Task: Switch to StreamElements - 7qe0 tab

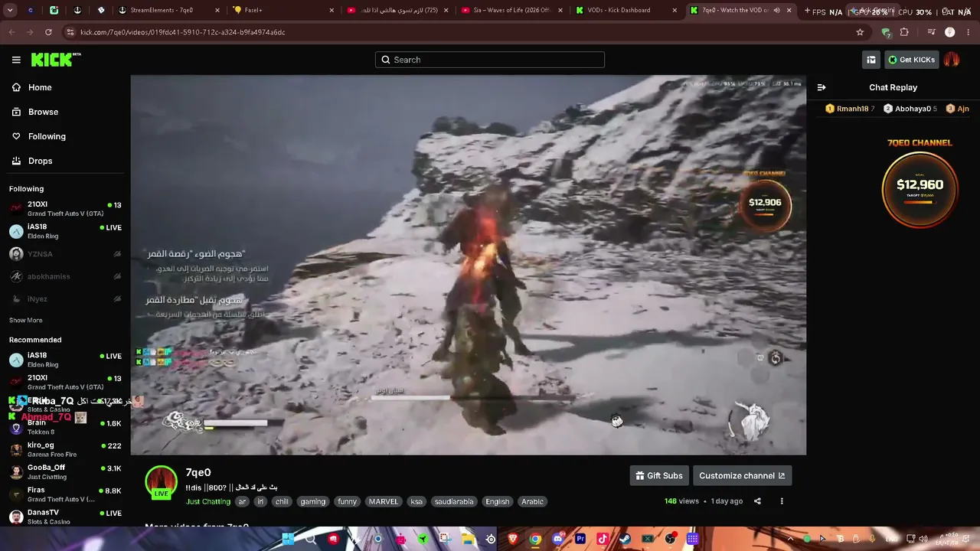Action: [x=170, y=11]
